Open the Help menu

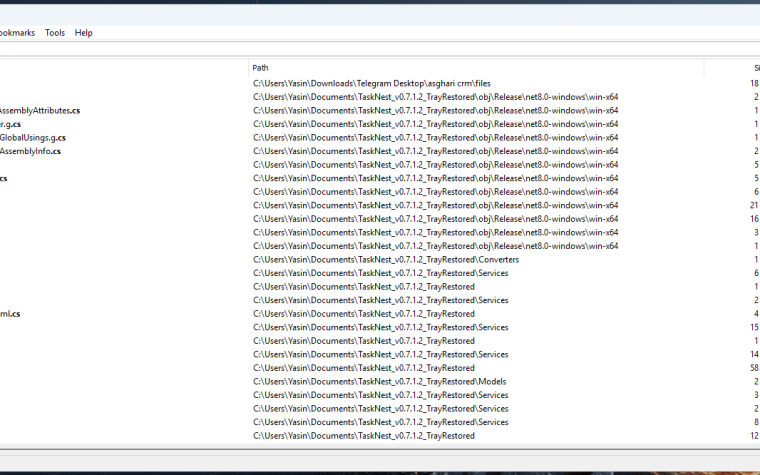pyautogui.click(x=83, y=32)
